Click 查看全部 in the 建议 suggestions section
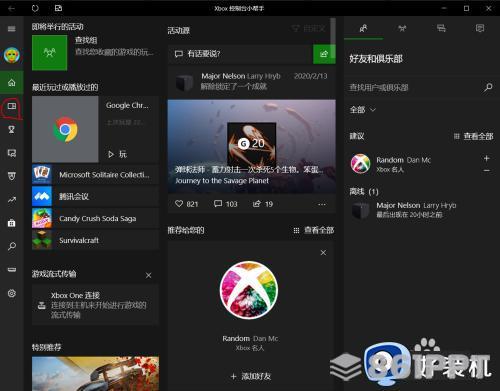 [474, 136]
